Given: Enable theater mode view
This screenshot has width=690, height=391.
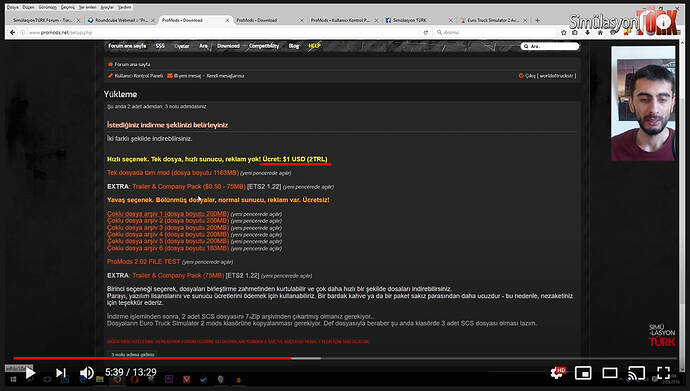Looking at the screenshot, I should 610,373.
